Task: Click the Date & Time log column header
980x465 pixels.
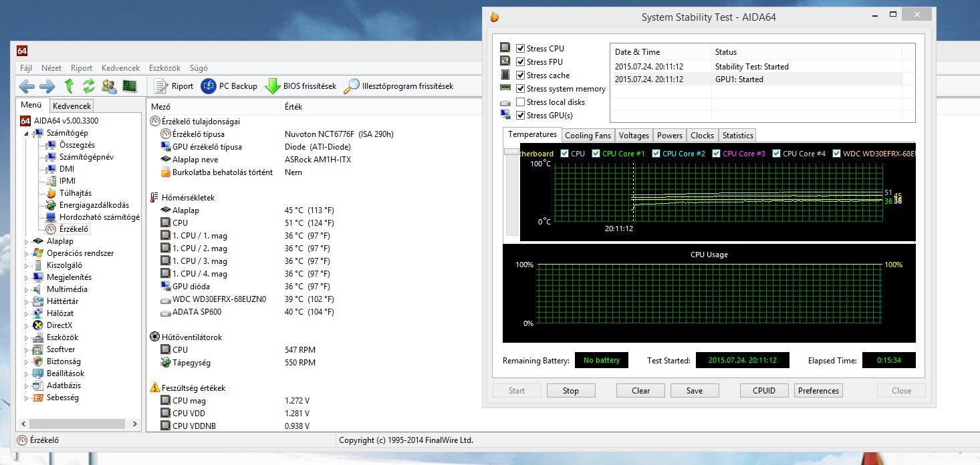Action: pos(660,52)
